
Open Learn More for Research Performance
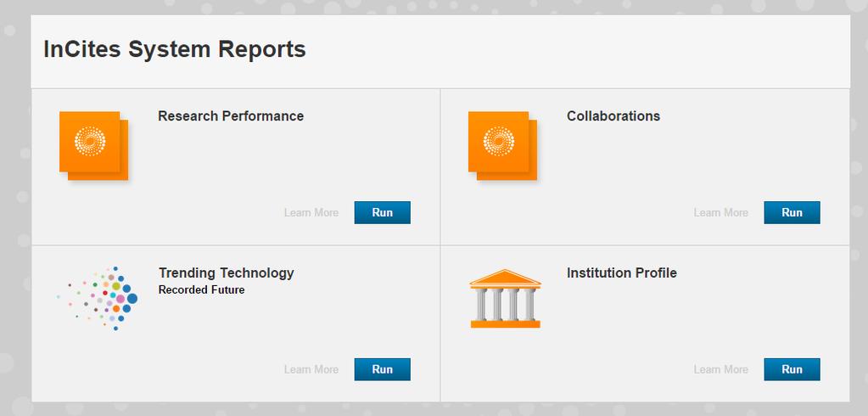[x=311, y=213]
